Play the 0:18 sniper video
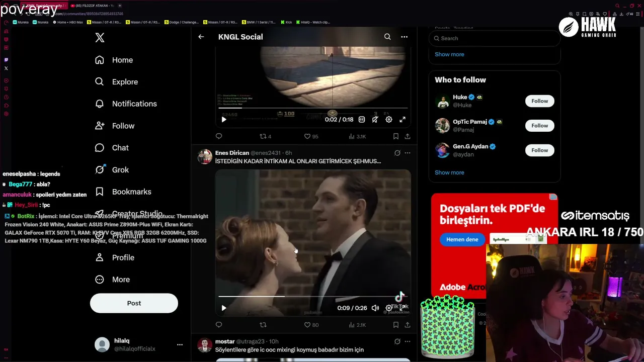The image size is (644, 362). [224, 120]
